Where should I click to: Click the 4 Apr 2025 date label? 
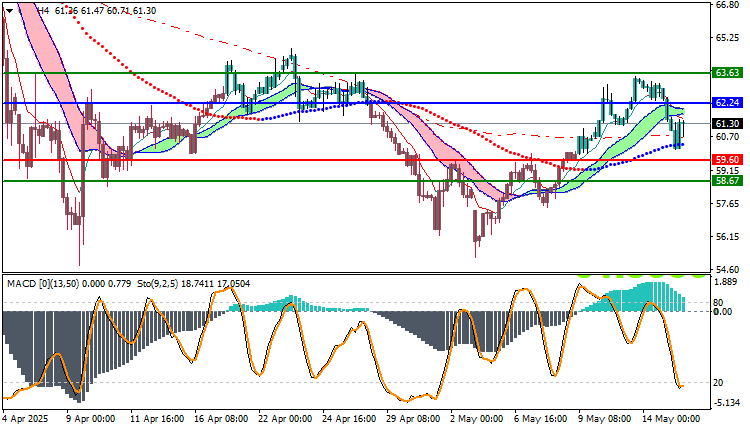tap(26, 419)
